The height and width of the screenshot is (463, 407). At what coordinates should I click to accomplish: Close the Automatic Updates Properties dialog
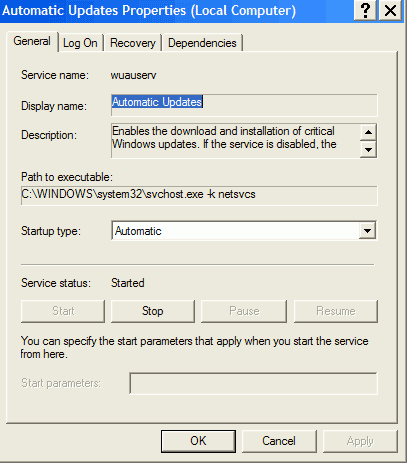pyautogui.click(x=390, y=10)
